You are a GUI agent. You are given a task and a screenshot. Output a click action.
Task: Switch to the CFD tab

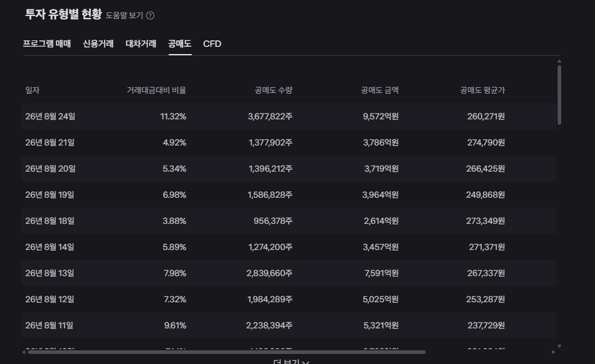(x=212, y=44)
